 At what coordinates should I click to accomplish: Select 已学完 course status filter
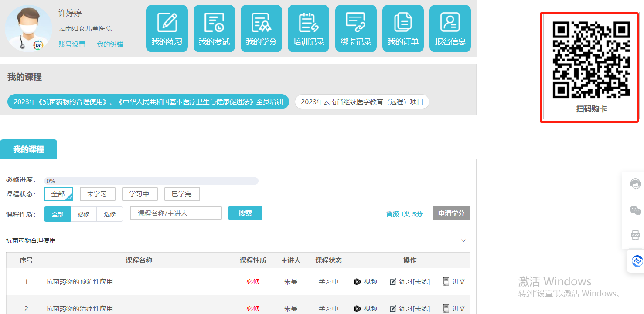click(182, 194)
